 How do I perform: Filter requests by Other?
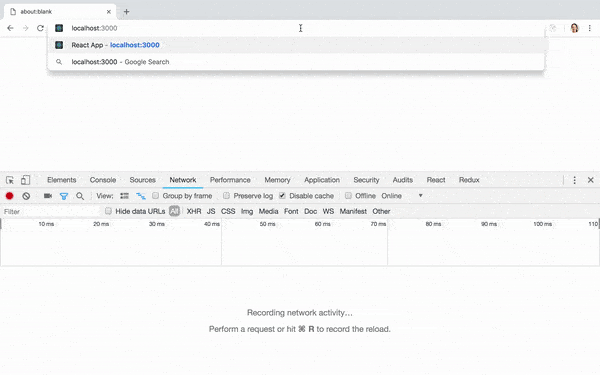pyautogui.click(x=381, y=211)
